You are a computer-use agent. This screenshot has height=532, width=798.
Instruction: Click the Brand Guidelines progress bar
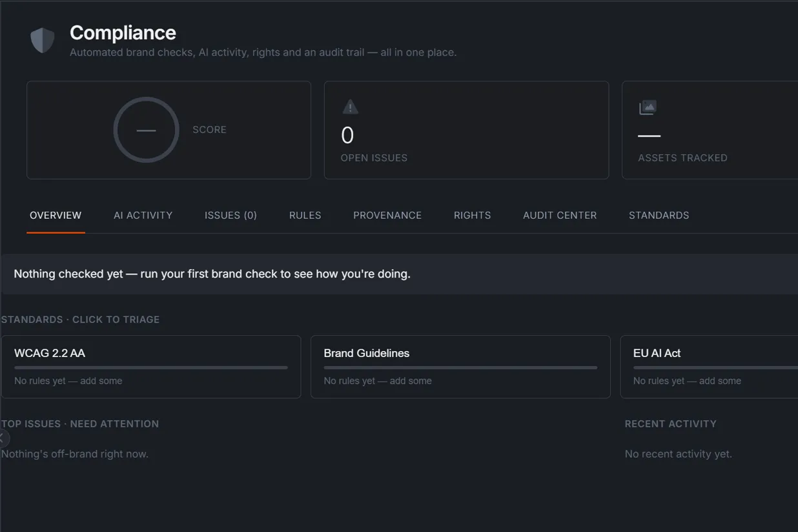[460, 368]
